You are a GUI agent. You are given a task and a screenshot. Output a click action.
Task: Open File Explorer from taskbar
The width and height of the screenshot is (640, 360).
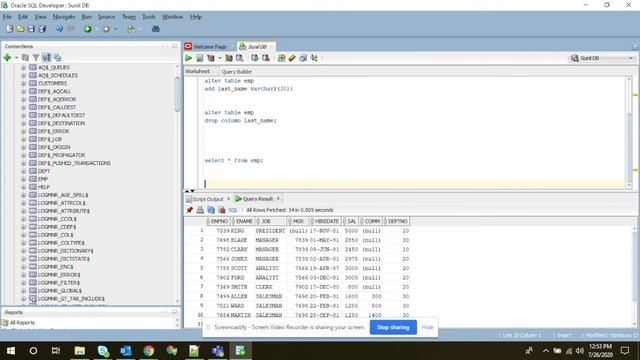(x=80, y=351)
